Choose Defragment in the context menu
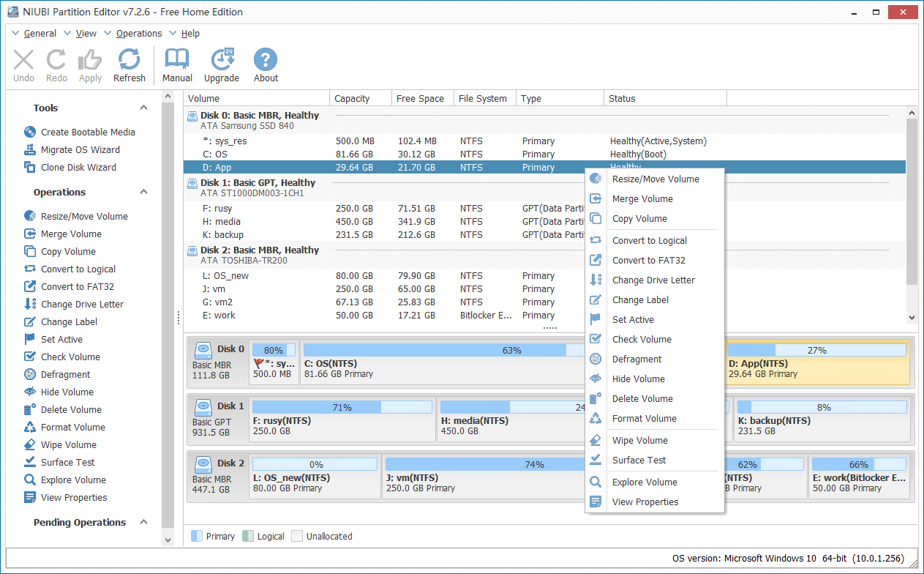924x574 pixels. click(636, 359)
